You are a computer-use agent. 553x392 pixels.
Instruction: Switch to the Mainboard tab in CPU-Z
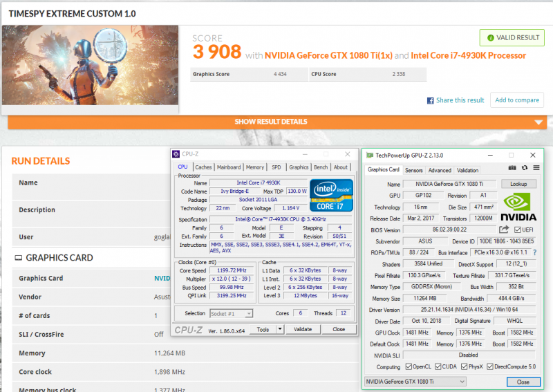click(x=229, y=167)
